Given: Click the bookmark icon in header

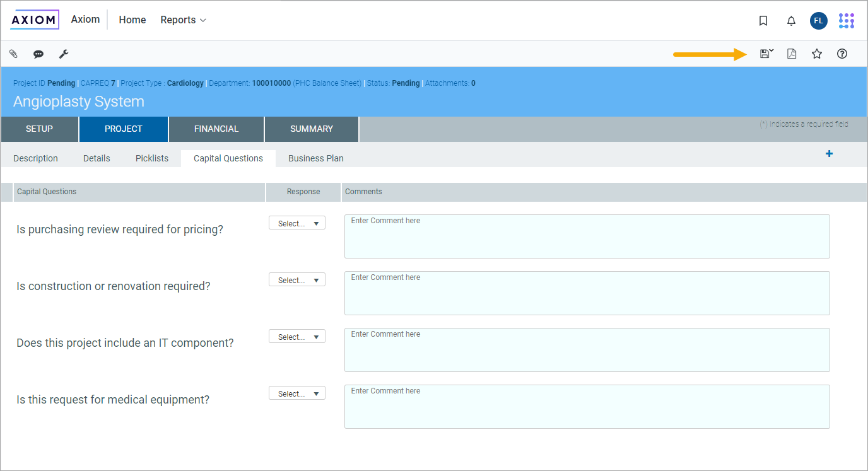Looking at the screenshot, I should (763, 21).
